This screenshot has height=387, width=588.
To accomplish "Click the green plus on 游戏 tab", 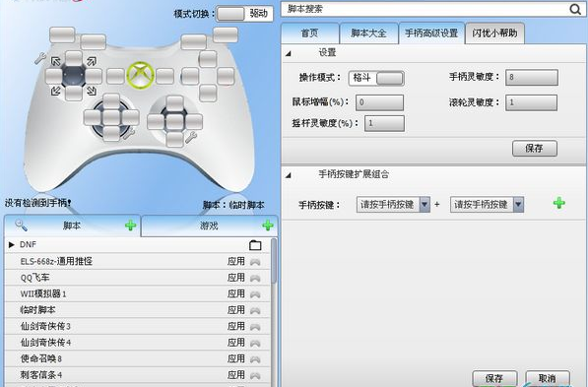I will pos(267,226).
